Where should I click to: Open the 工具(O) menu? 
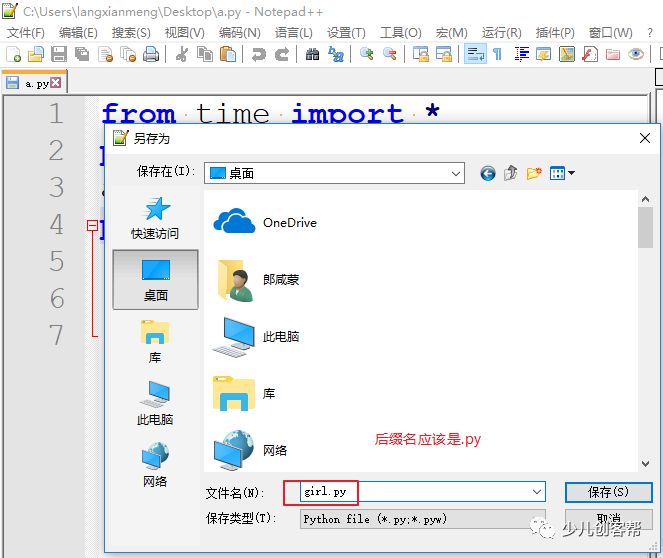(400, 33)
